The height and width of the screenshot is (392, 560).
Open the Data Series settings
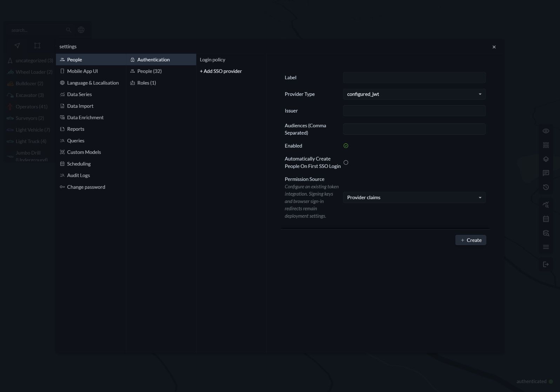[x=91, y=94]
